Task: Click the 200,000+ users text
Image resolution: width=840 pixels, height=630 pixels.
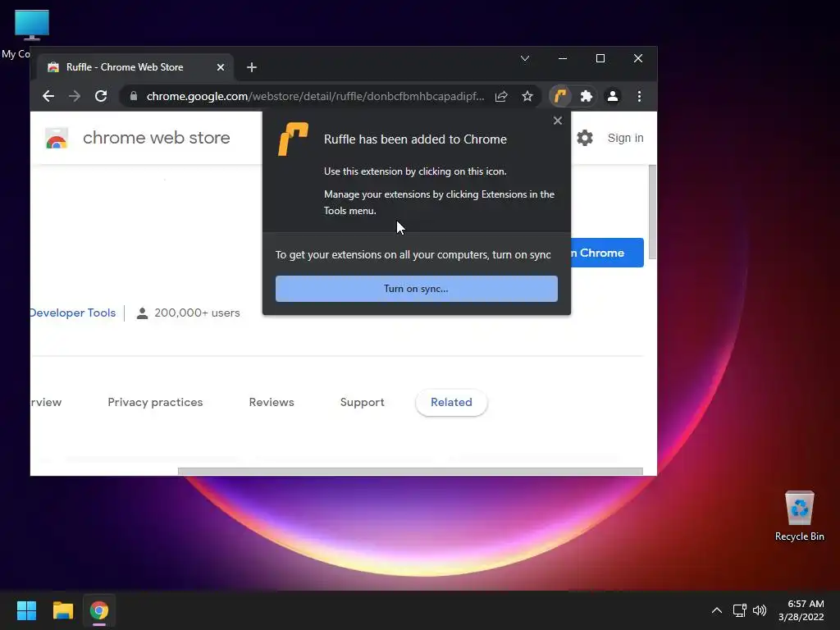Action: tap(197, 313)
